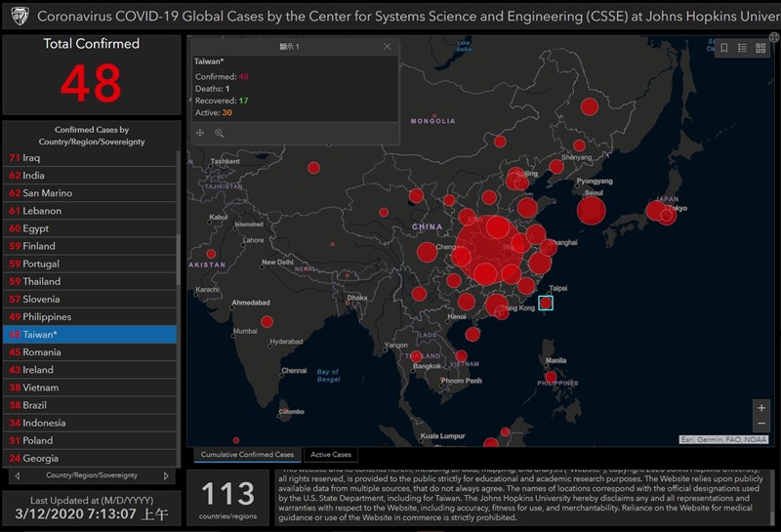Viewport: 781px width, 532px height.
Task: Click the large Hubei outbreak circle
Action: point(490,251)
